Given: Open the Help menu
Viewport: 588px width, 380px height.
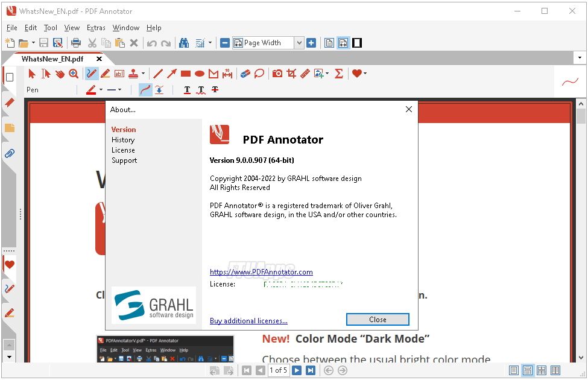Looking at the screenshot, I should pos(154,28).
